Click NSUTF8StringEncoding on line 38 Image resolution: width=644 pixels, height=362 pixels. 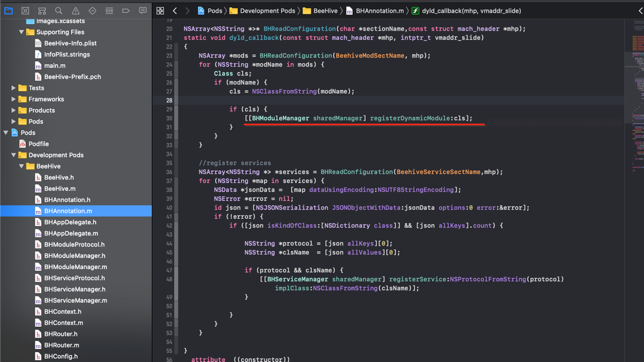[416, 190]
